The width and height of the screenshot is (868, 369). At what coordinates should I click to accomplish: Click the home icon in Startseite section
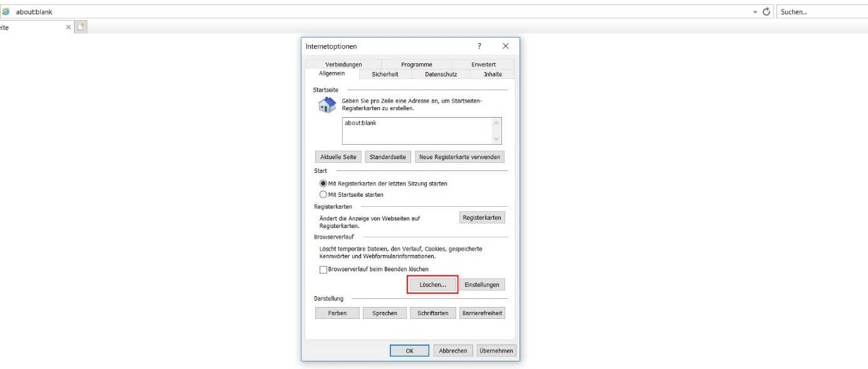327,105
